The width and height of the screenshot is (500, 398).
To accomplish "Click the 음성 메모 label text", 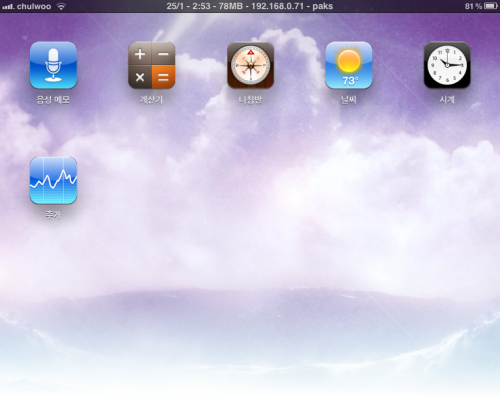I will 53,100.
